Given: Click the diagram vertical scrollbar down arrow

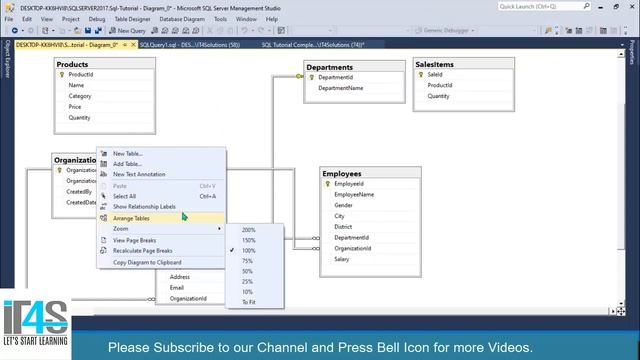Looking at the screenshot, I should tap(621, 303).
